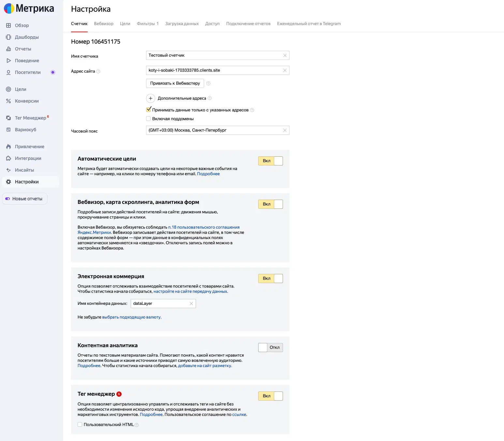Open the Часовой пояс timezone dropdown
The width and height of the screenshot is (504, 441).
pos(218,130)
